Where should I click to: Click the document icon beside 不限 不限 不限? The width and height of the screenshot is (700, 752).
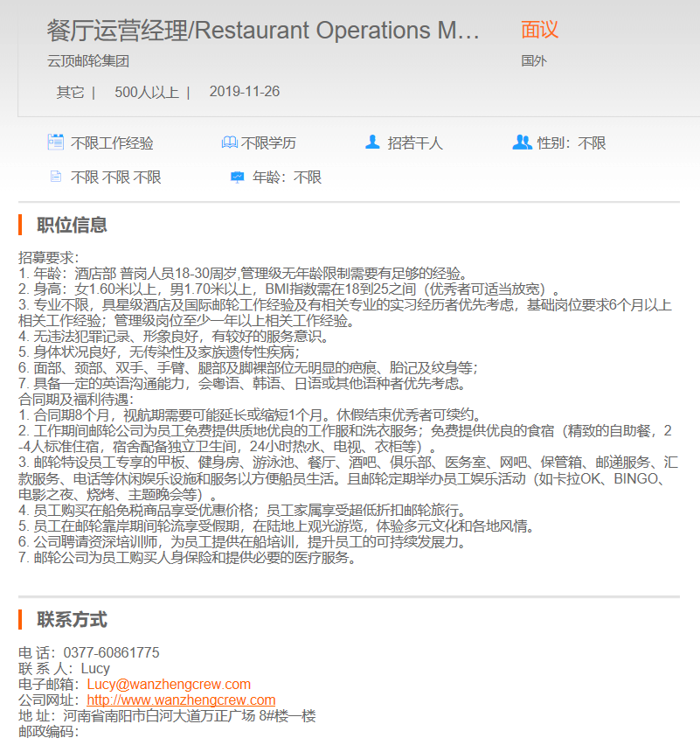(56, 177)
